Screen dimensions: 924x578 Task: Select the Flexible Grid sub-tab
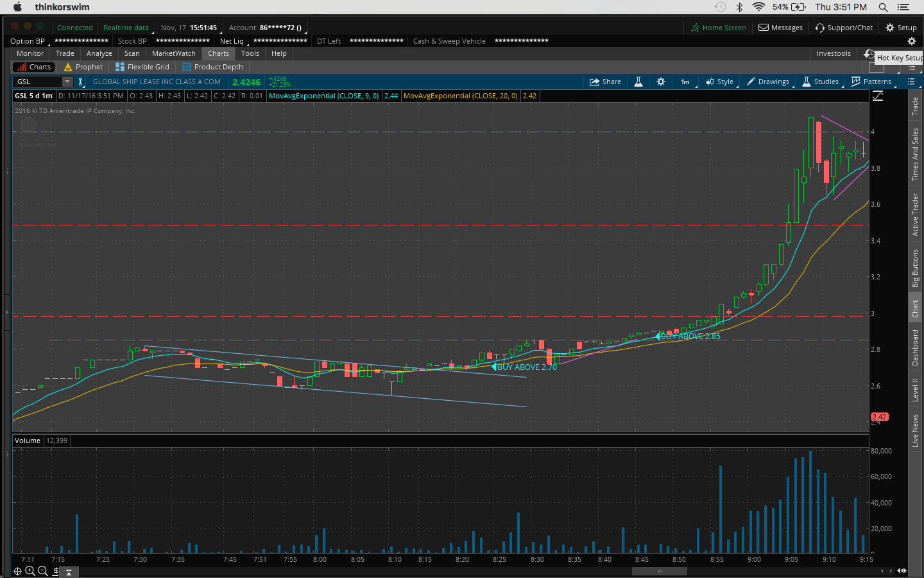pyautogui.click(x=142, y=67)
